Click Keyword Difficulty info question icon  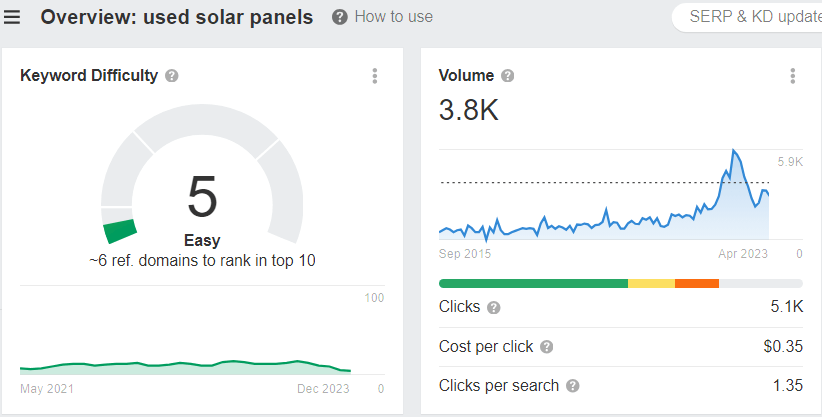pyautogui.click(x=172, y=76)
